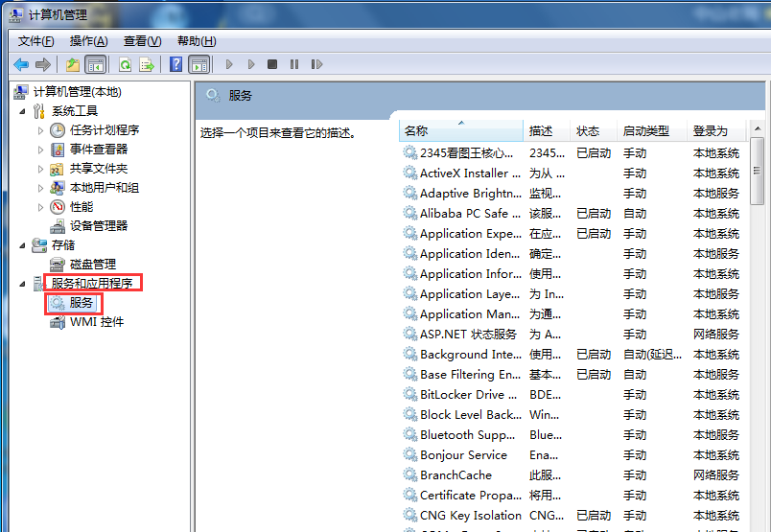Click the Export list toolbar icon
771x532 pixels.
pos(147,64)
